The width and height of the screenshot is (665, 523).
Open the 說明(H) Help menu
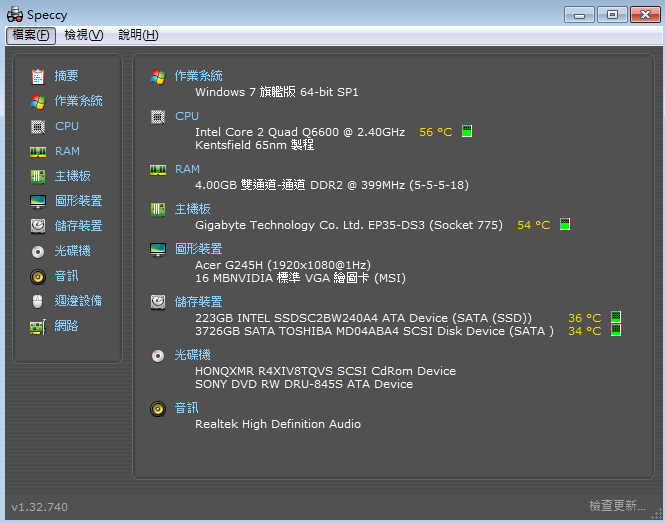138,35
